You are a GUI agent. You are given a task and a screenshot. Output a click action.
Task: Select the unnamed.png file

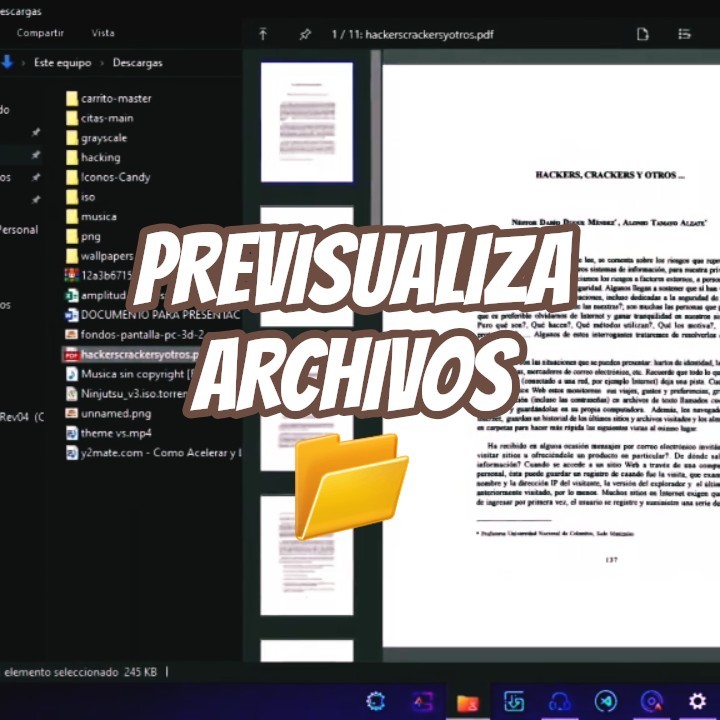pos(108,413)
